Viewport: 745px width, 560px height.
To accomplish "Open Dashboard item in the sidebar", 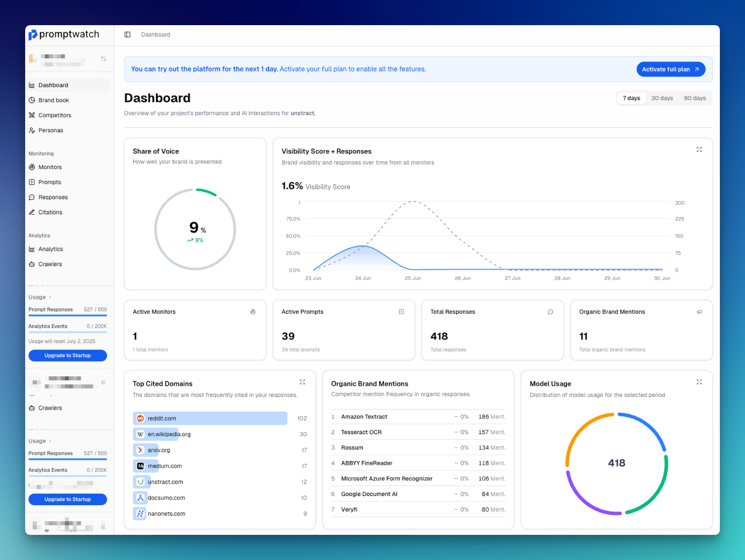I will click(x=69, y=85).
